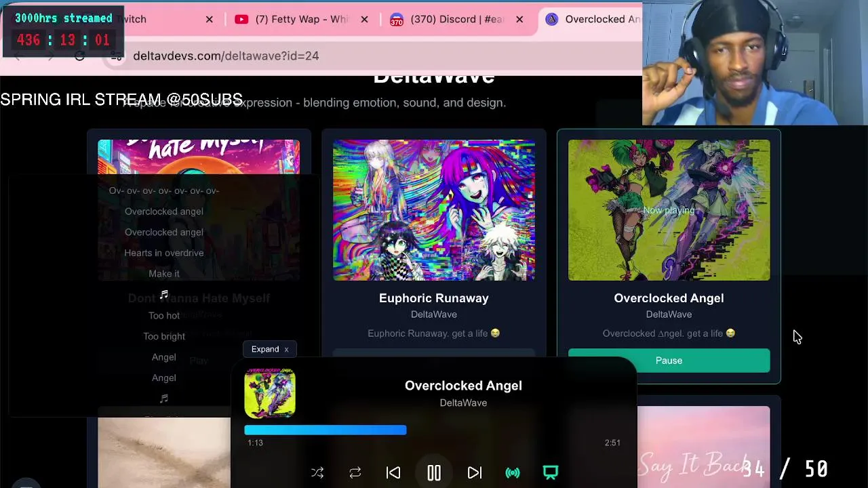Click the "Ov- ov- ov-" lyric line
868x488 pixels.
click(x=164, y=190)
